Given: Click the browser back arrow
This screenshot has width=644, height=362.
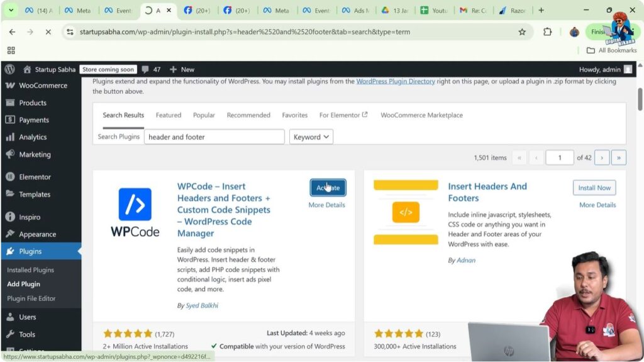Looking at the screenshot, I should coord(12,31).
